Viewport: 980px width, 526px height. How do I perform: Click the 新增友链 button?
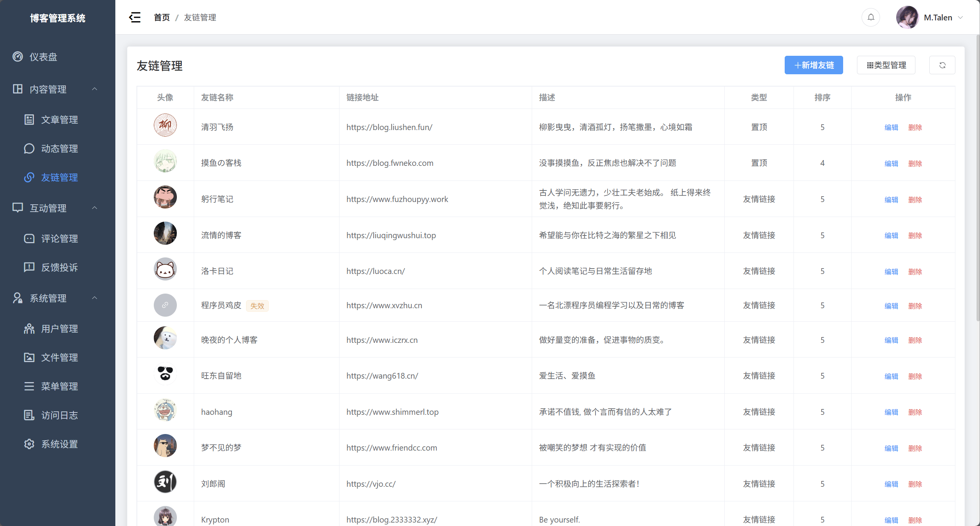click(813, 65)
